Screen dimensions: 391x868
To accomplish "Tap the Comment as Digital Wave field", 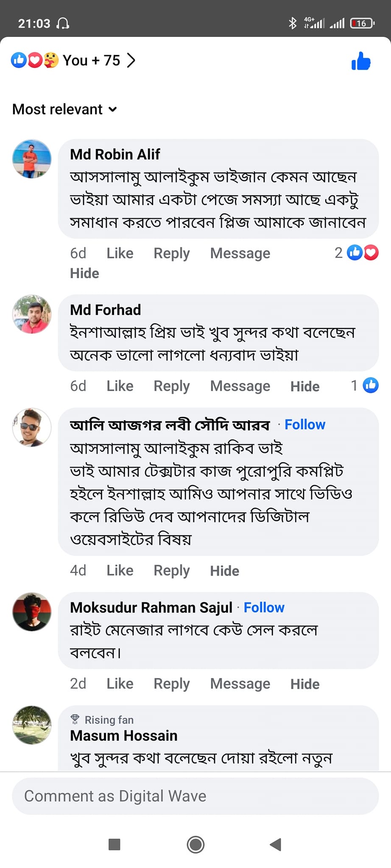I will coord(195,796).
